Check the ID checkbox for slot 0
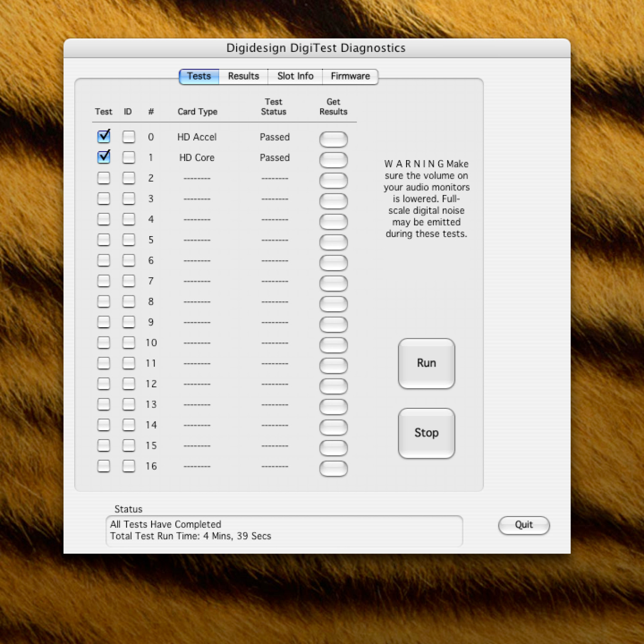 [129, 137]
